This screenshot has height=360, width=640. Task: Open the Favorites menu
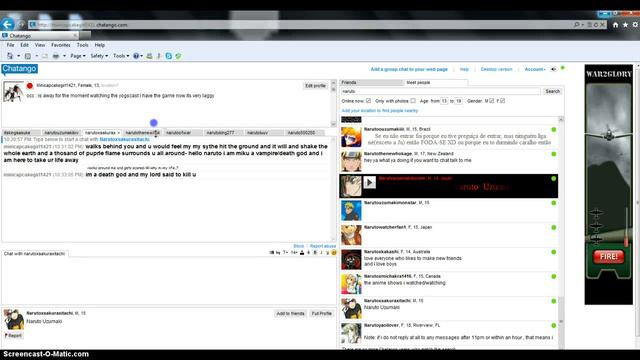[x=61, y=45]
